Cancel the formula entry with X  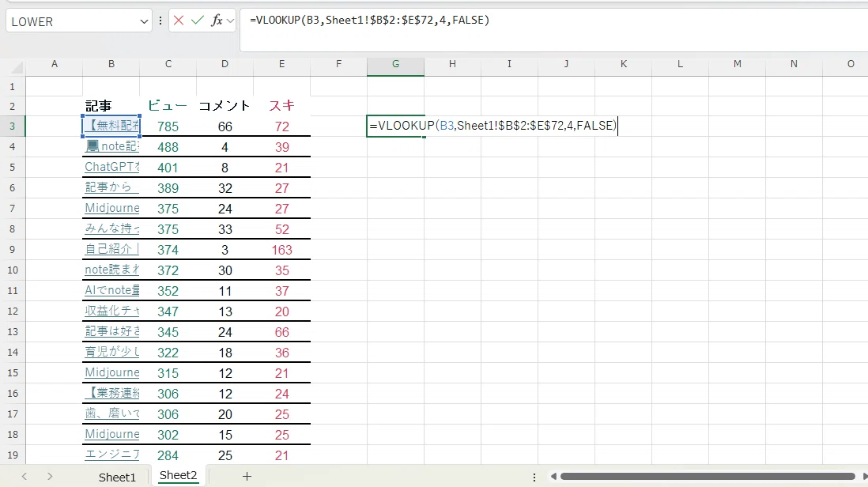[x=178, y=21]
